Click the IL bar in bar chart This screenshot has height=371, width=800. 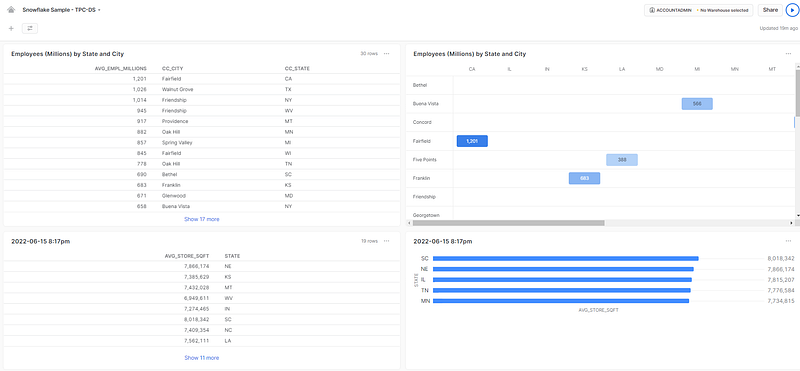(x=562, y=280)
